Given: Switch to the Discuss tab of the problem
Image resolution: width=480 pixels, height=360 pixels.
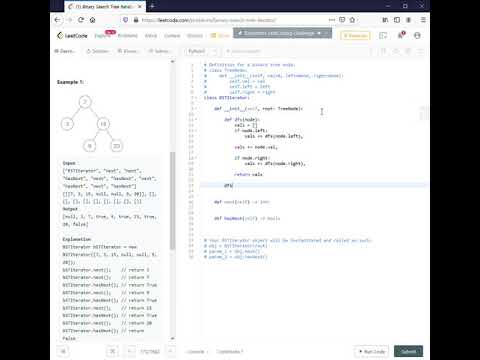Looking at the screenshot, I should pyautogui.click(x=128, y=51).
